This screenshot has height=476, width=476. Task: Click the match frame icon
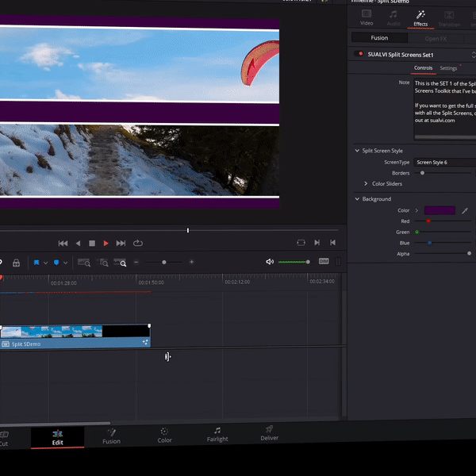301,243
